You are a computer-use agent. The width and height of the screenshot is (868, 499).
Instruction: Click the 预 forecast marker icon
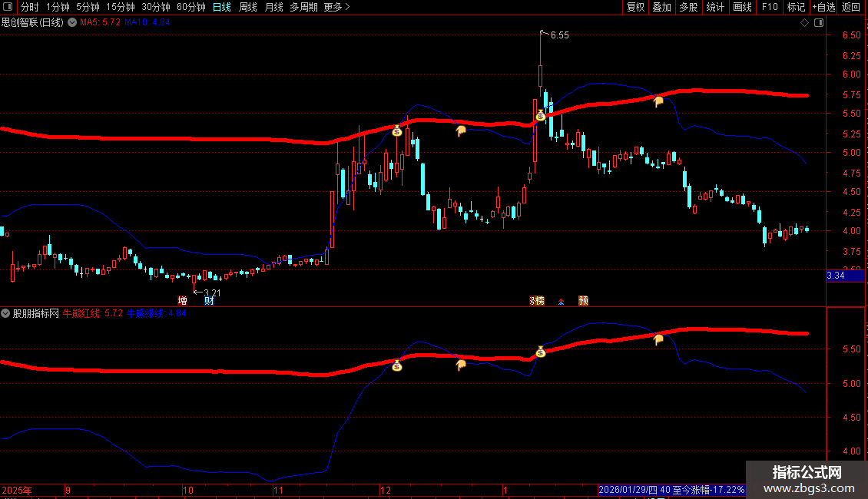tap(584, 300)
